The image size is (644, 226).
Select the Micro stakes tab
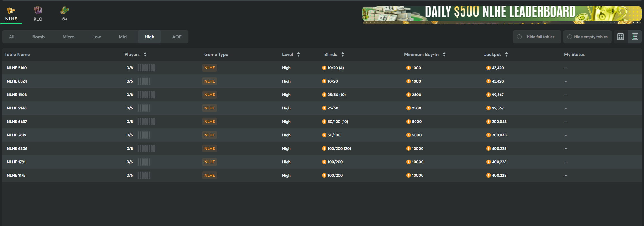point(68,37)
